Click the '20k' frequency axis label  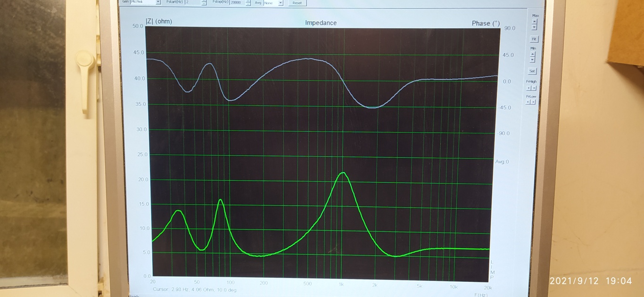(488, 288)
